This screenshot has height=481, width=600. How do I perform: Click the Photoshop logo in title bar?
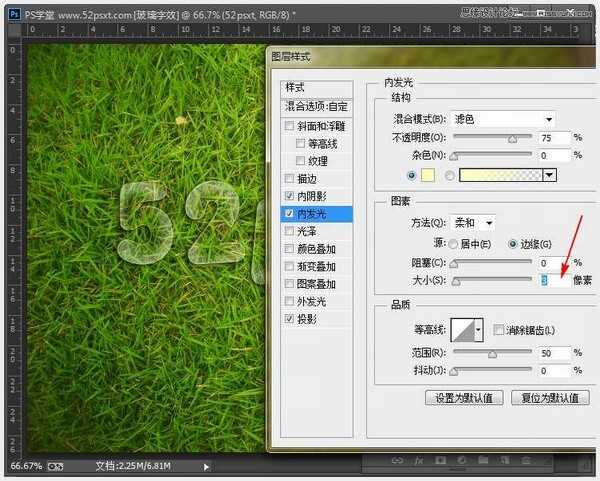tap(12, 9)
